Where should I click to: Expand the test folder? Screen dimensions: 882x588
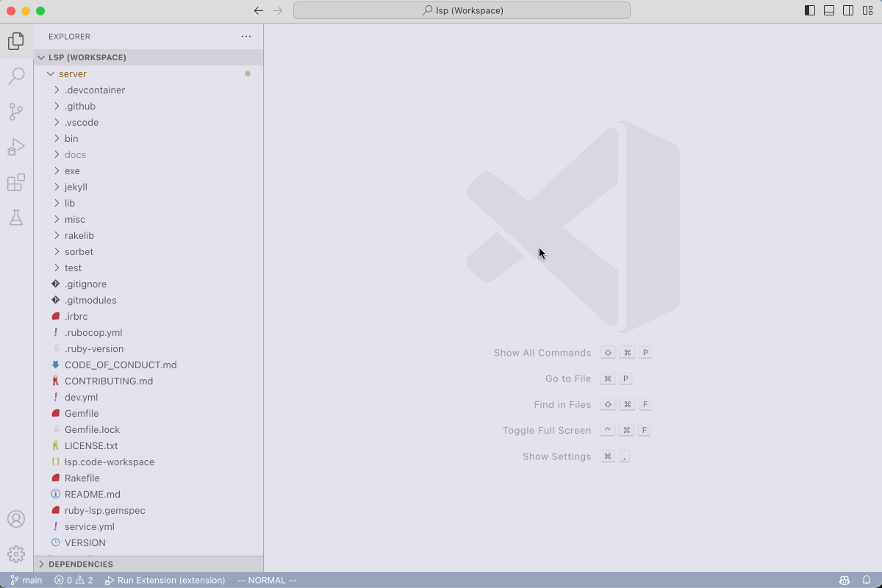click(148, 268)
